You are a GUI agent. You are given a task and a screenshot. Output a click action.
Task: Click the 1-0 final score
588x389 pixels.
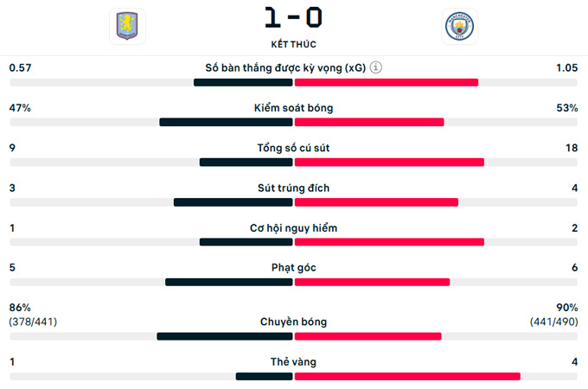292,19
